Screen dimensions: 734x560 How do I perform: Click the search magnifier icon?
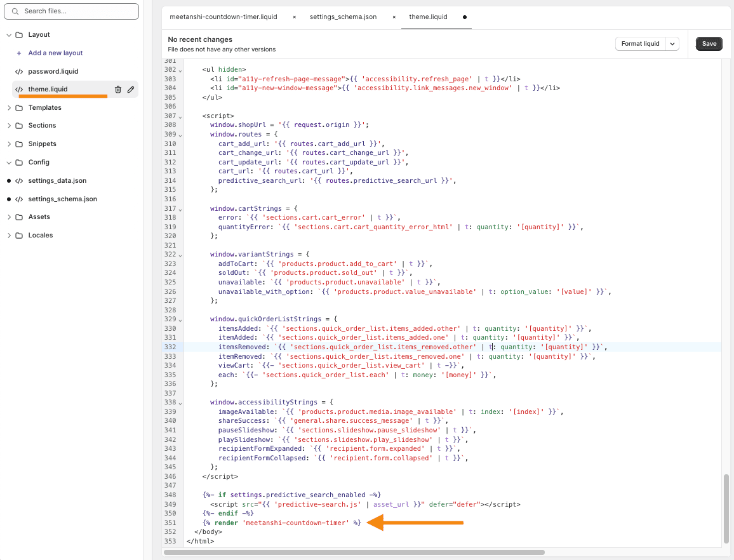coord(17,11)
